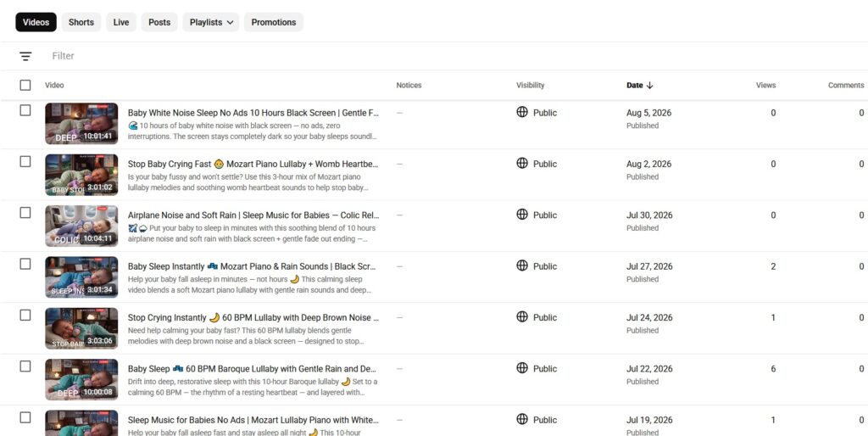Click the view count 2 cell

coord(773,266)
